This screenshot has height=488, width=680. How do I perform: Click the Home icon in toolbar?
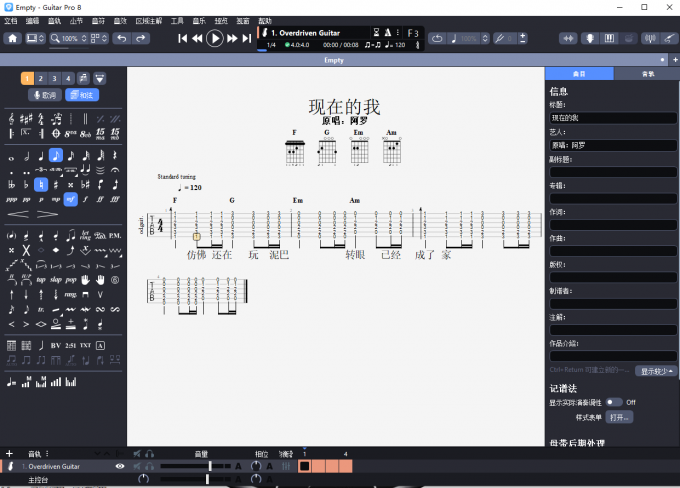[x=12, y=38]
